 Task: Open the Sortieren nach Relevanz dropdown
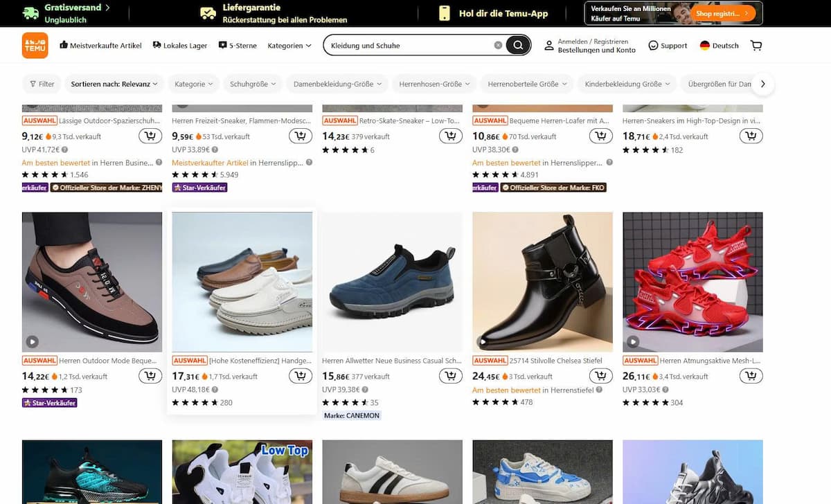(x=114, y=84)
